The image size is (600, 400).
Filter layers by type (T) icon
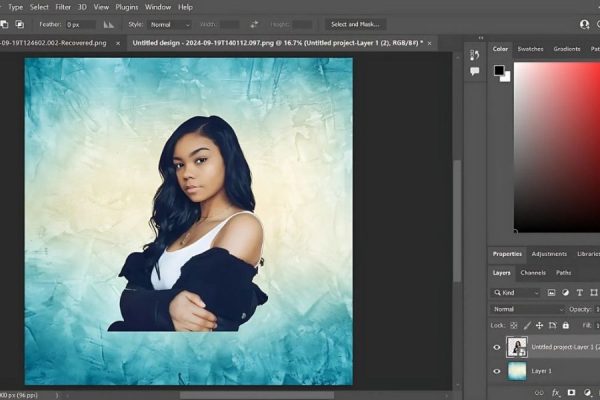point(580,293)
